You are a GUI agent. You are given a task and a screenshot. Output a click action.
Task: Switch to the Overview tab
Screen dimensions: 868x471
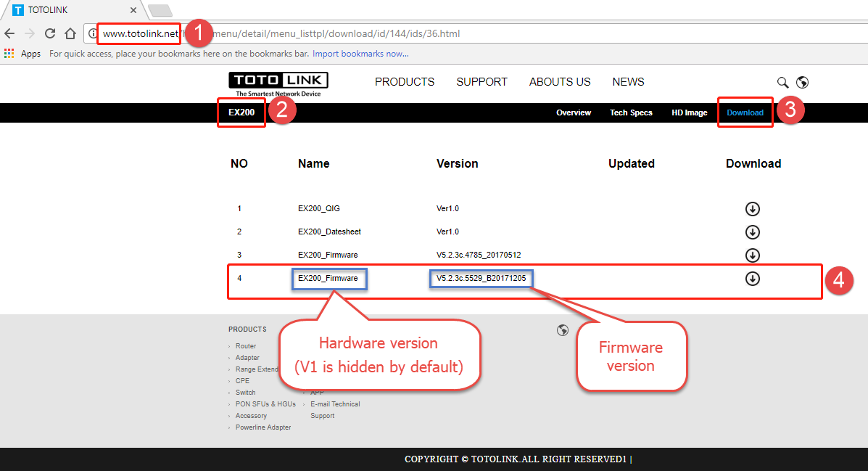pyautogui.click(x=574, y=112)
